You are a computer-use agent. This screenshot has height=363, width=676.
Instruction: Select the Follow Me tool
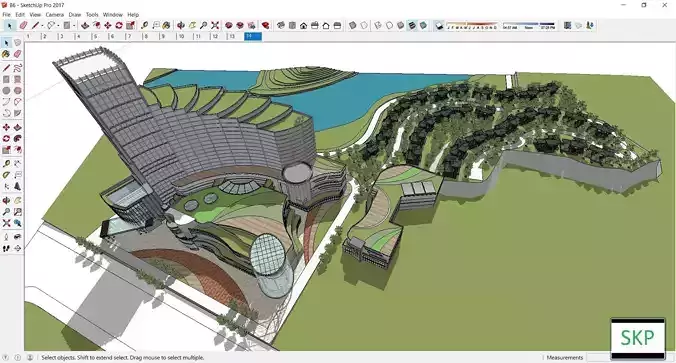point(17,138)
